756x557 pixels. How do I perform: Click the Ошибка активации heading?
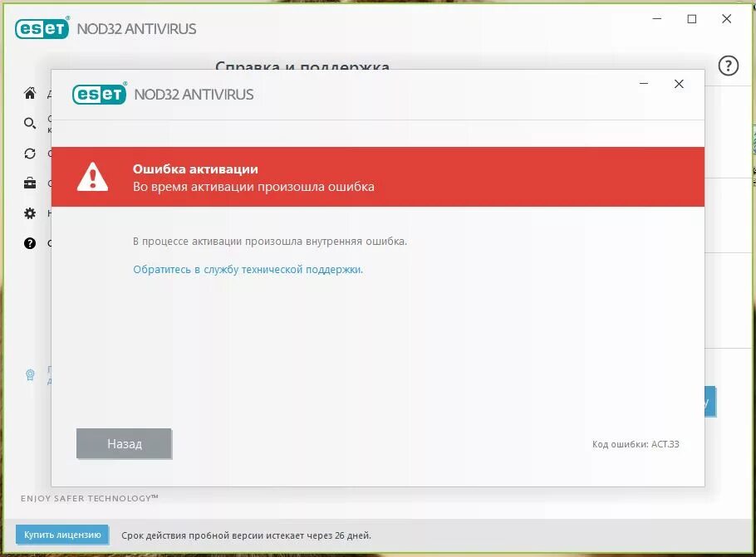(x=195, y=169)
